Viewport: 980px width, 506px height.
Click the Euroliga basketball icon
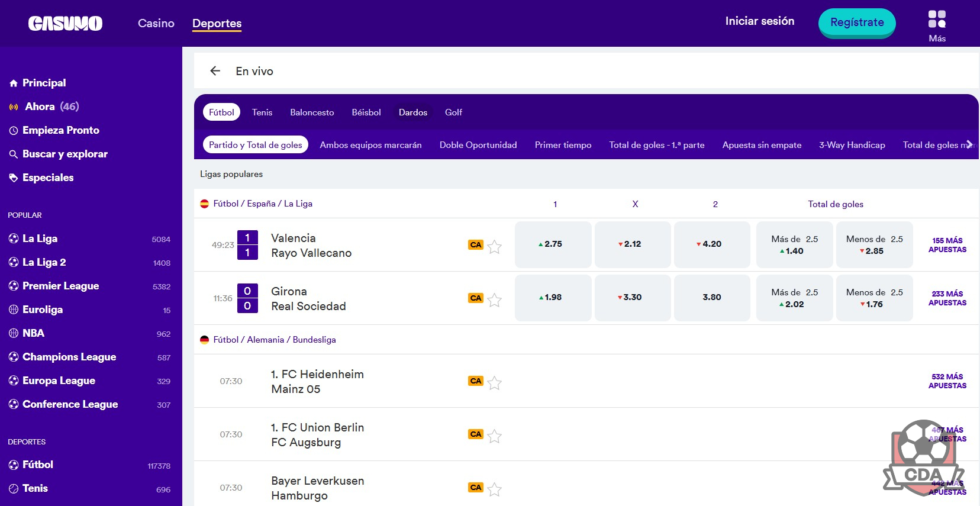coord(14,310)
